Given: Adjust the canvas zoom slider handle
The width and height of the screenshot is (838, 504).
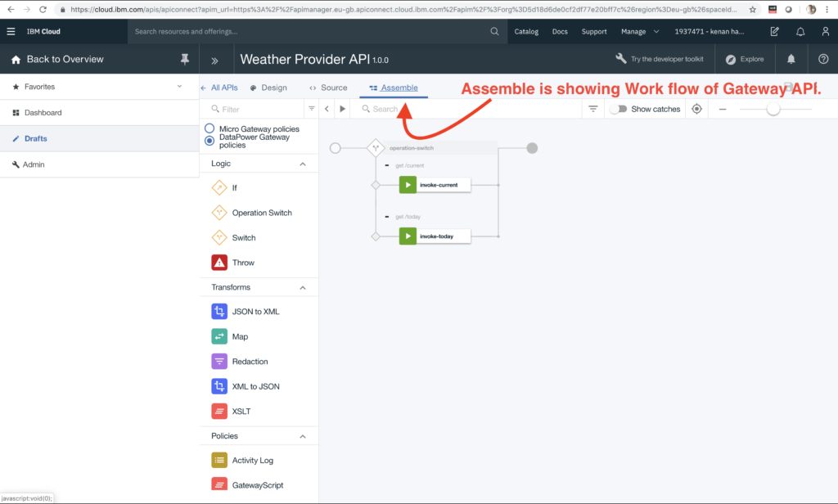Looking at the screenshot, I should tap(773, 109).
